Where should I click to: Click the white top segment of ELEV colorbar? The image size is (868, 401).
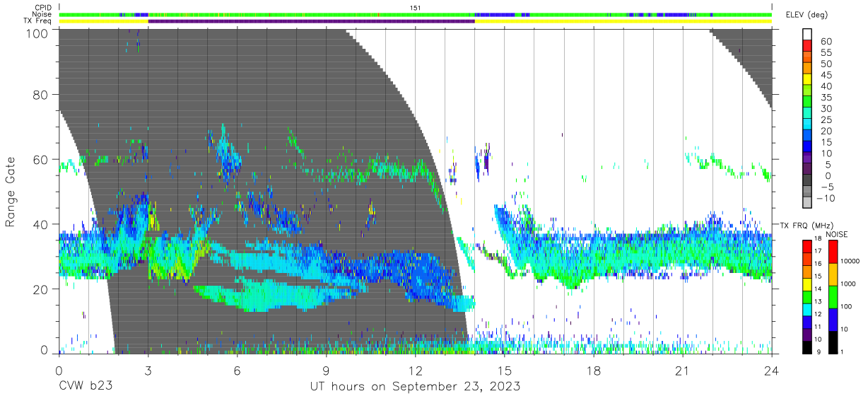click(x=808, y=33)
